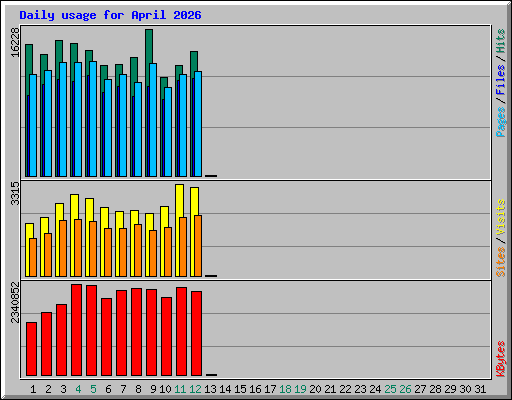This screenshot has width=512, height=400.
Task: Click the red KBytes bar for day 12
Action: 196,333
